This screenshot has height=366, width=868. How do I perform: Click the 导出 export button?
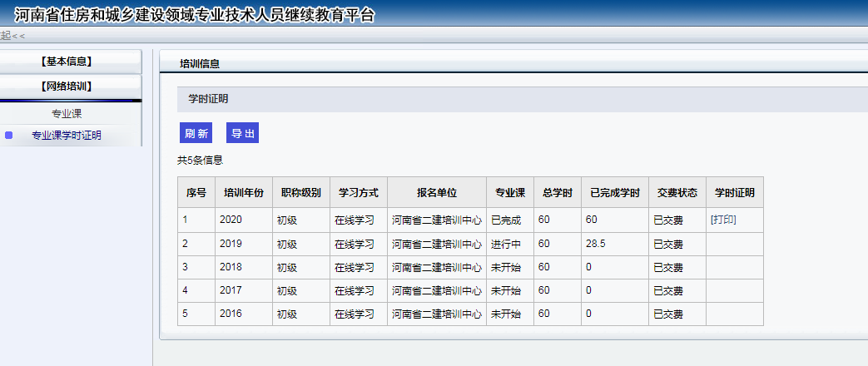[242, 133]
